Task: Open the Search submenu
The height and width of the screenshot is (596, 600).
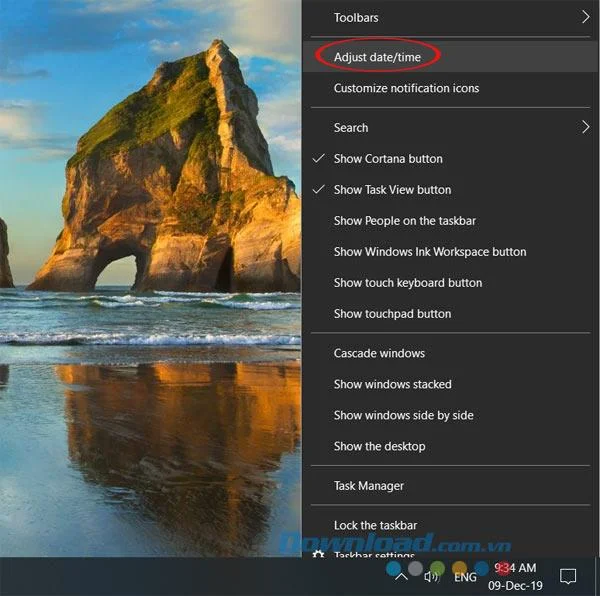Action: pyautogui.click(x=450, y=127)
